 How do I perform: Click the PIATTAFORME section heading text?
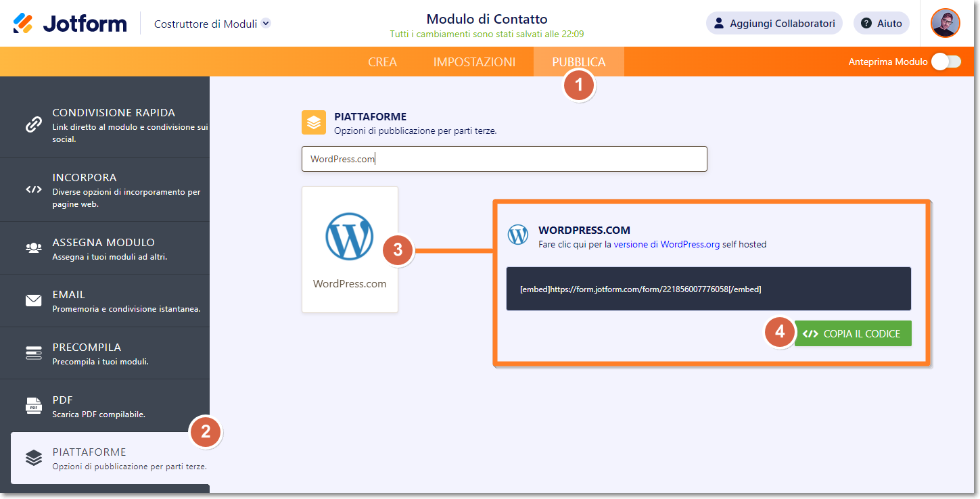click(x=370, y=117)
